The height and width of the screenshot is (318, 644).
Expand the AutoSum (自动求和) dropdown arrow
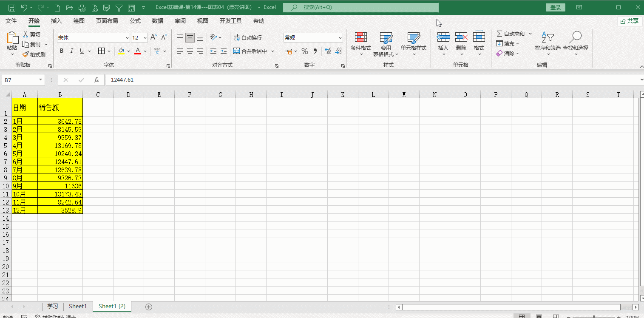[x=530, y=34]
